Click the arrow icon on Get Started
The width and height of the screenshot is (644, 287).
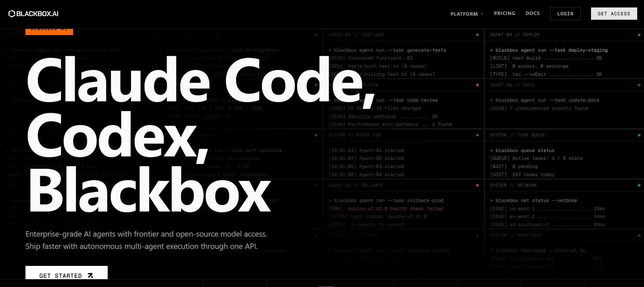coord(90,275)
